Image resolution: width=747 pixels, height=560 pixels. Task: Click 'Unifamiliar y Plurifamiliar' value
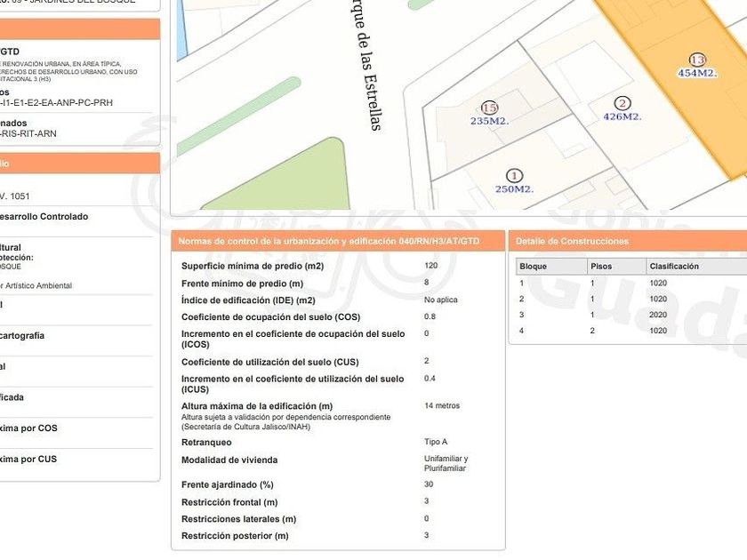coord(446,463)
